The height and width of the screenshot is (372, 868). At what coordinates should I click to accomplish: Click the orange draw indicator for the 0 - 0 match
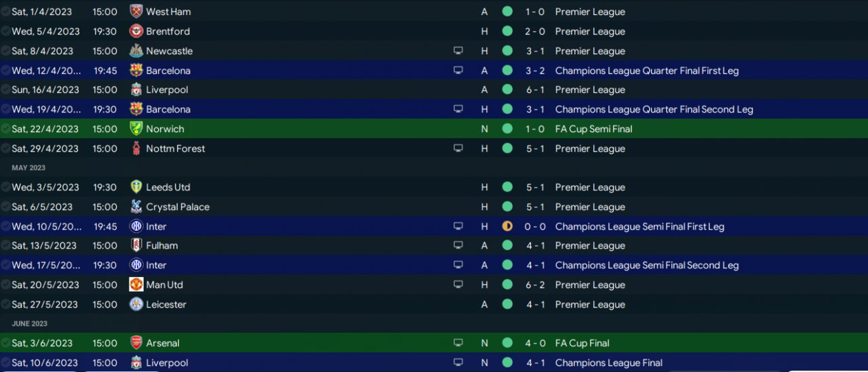507,226
